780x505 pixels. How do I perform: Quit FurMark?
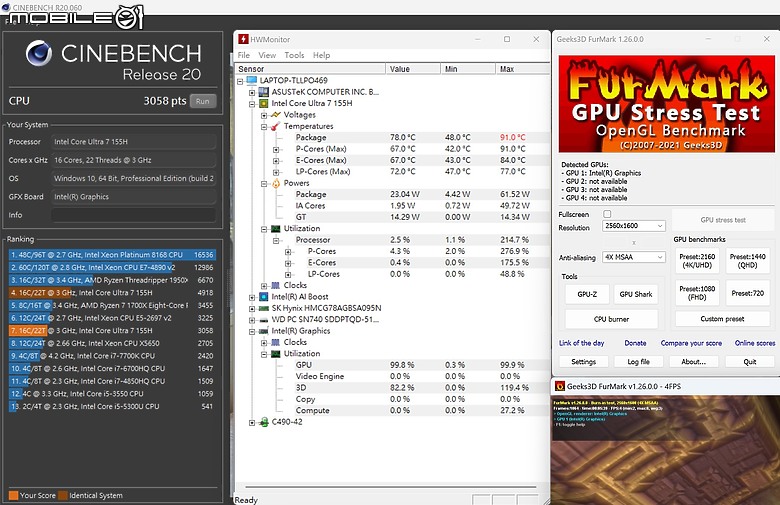coord(750,362)
